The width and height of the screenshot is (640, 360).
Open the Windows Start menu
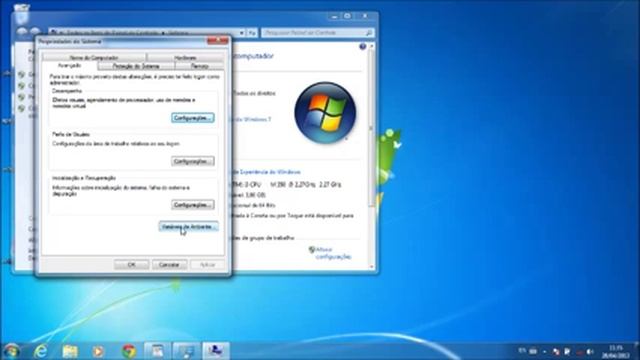11,351
